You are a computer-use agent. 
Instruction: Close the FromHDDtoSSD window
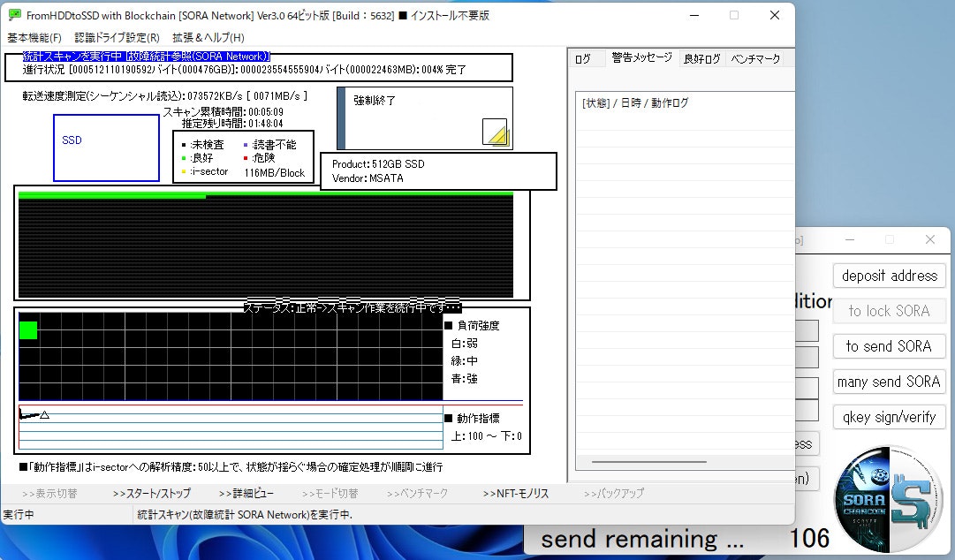pos(775,15)
